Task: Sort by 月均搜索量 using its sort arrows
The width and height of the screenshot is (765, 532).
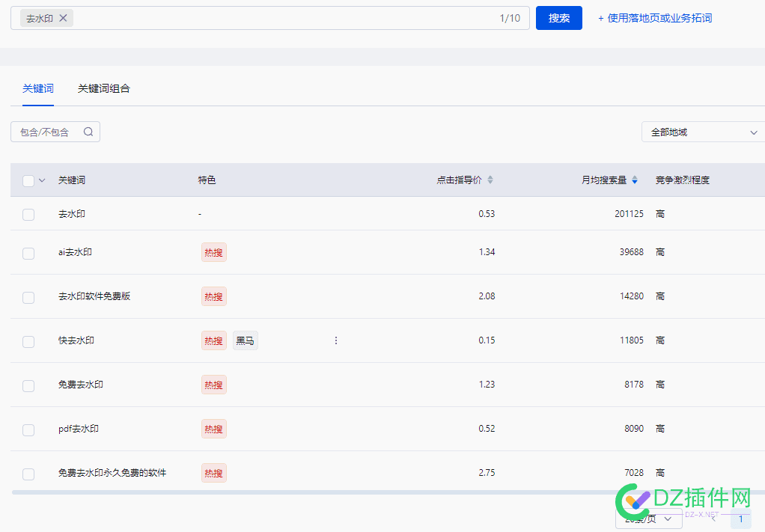Action: [x=634, y=180]
